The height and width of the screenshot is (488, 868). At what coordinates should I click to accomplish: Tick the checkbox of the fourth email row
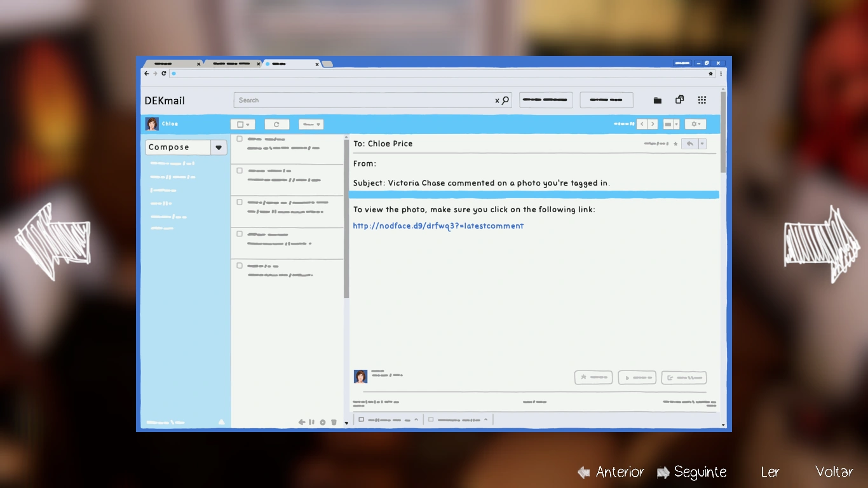tap(240, 234)
